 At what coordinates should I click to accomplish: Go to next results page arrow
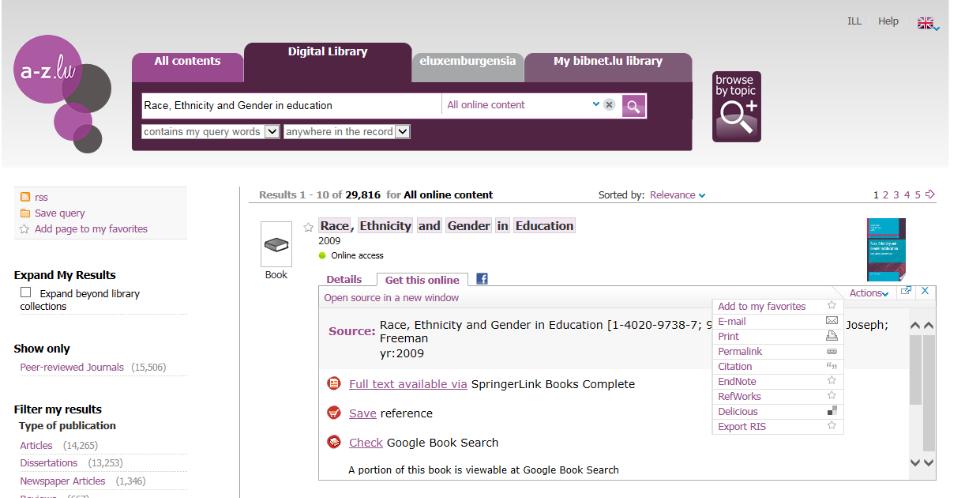(x=930, y=194)
